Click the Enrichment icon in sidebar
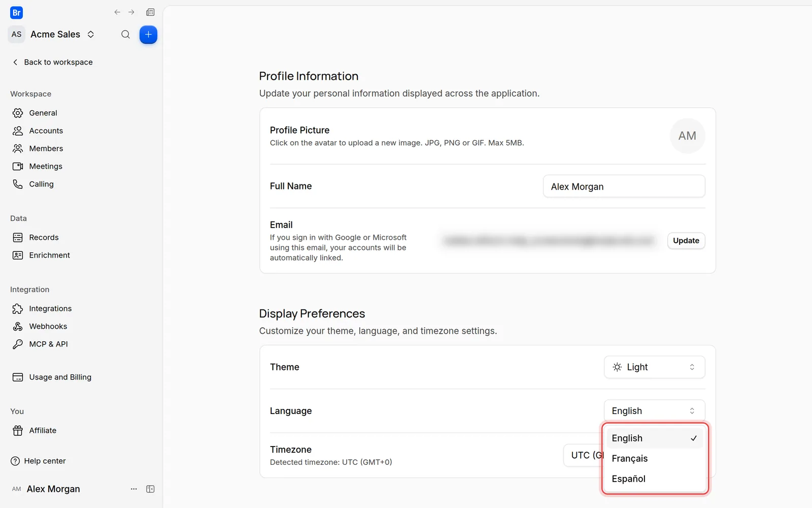Viewport: 812px width, 508px height. coord(18,255)
